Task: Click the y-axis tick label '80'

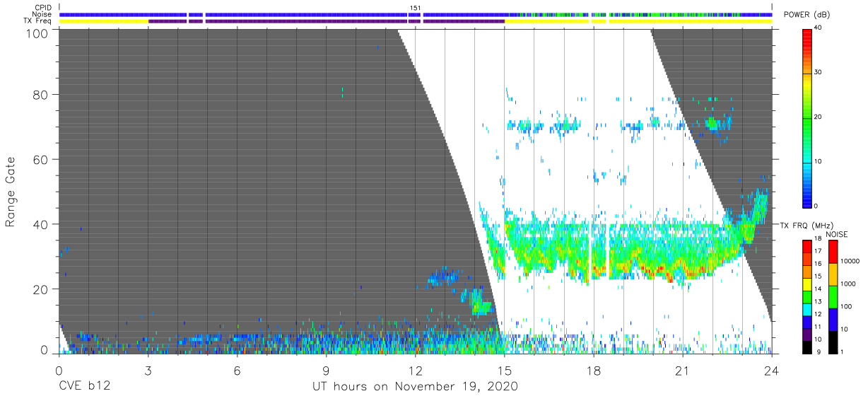Action: [41, 95]
